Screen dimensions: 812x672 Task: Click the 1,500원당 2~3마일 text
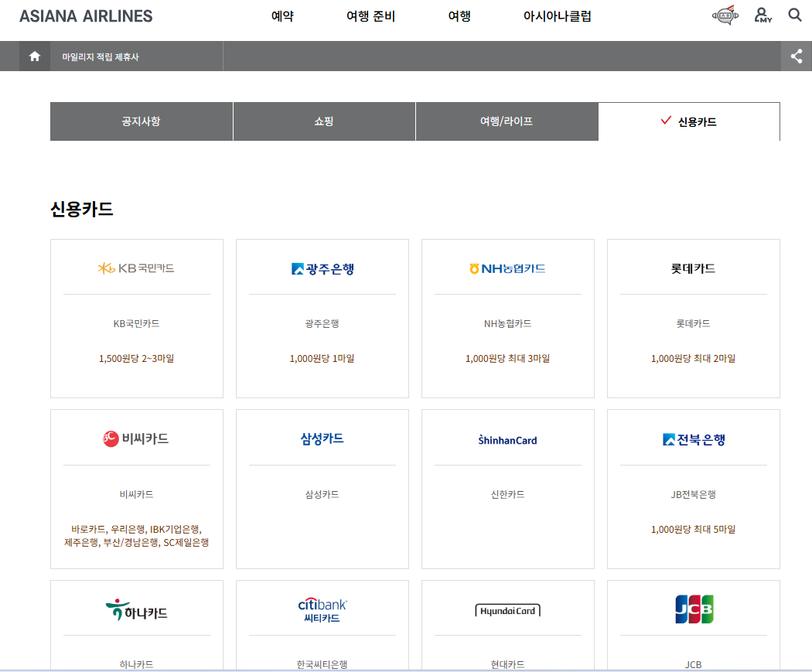[136, 358]
